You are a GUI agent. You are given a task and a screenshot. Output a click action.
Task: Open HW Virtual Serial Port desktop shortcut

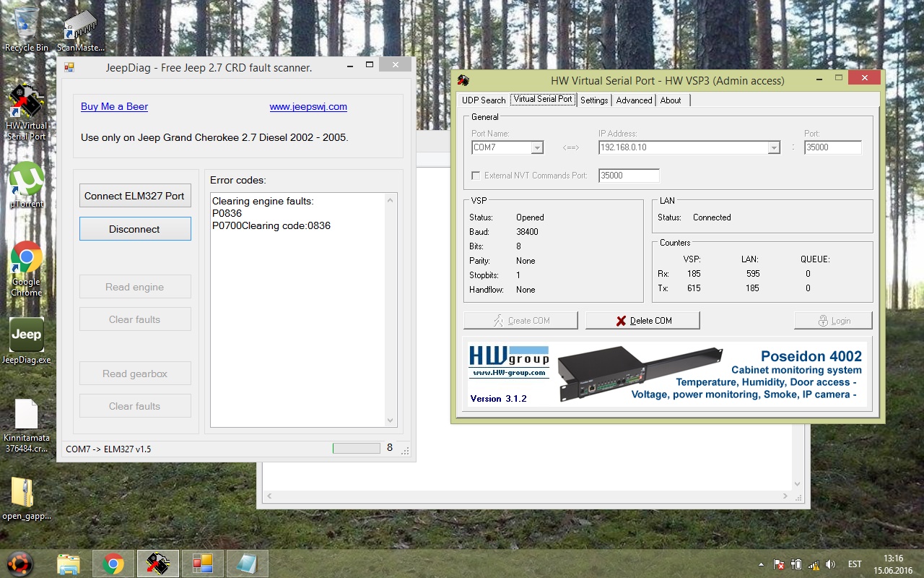tap(26, 113)
